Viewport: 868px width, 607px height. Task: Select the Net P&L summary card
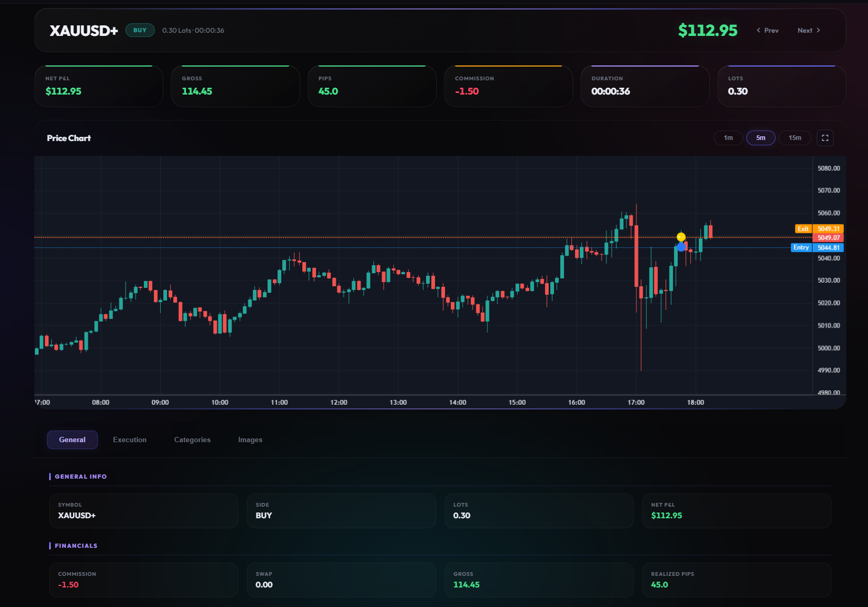point(99,86)
